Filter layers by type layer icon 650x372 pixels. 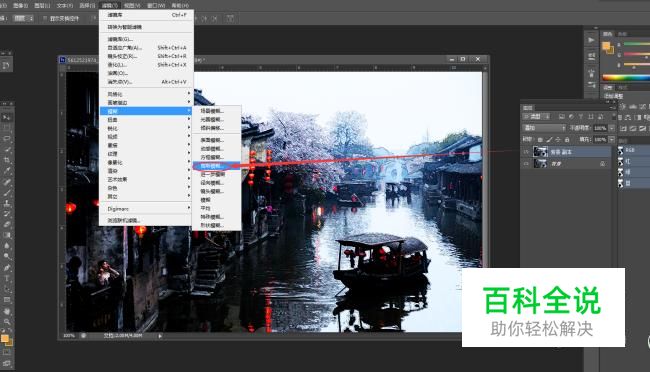tap(581, 117)
